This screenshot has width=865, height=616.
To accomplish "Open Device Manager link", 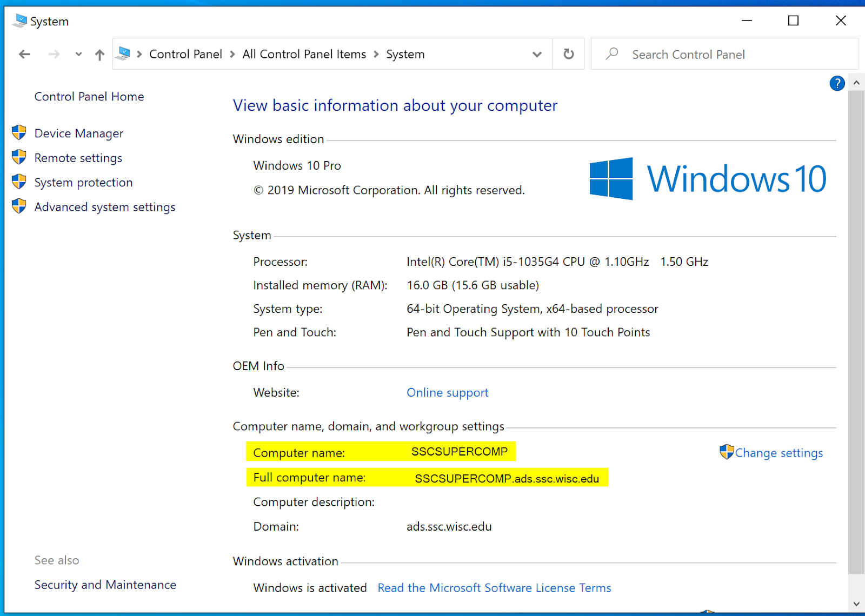I will tap(79, 133).
